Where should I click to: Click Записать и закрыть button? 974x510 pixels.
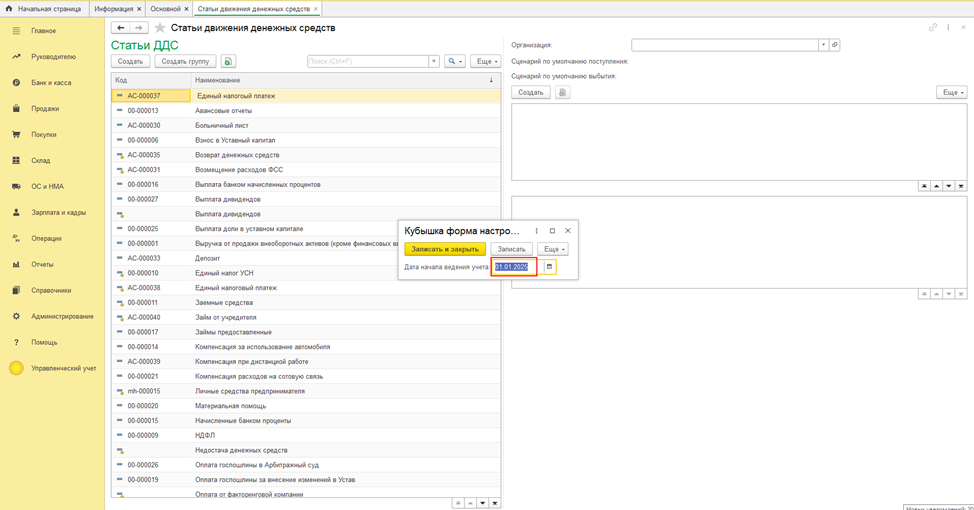445,249
